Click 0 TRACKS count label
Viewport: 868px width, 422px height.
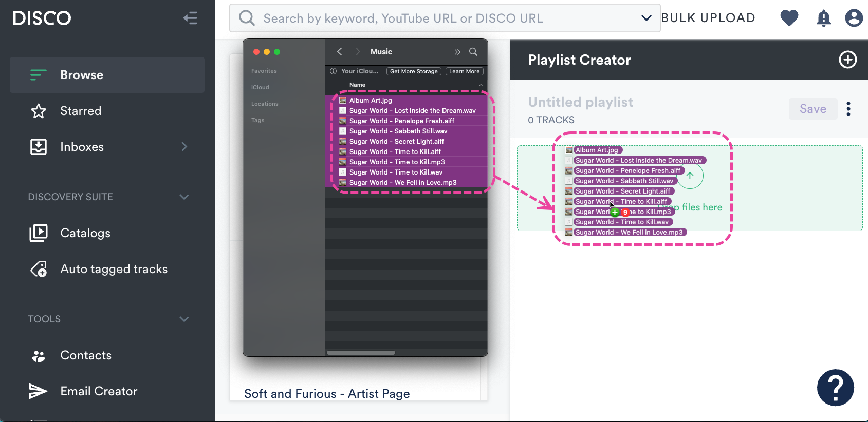[x=551, y=120]
